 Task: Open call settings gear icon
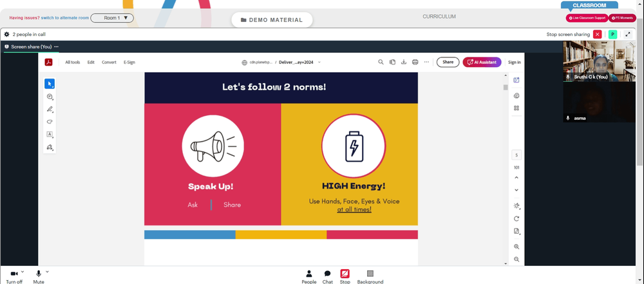click(6, 35)
